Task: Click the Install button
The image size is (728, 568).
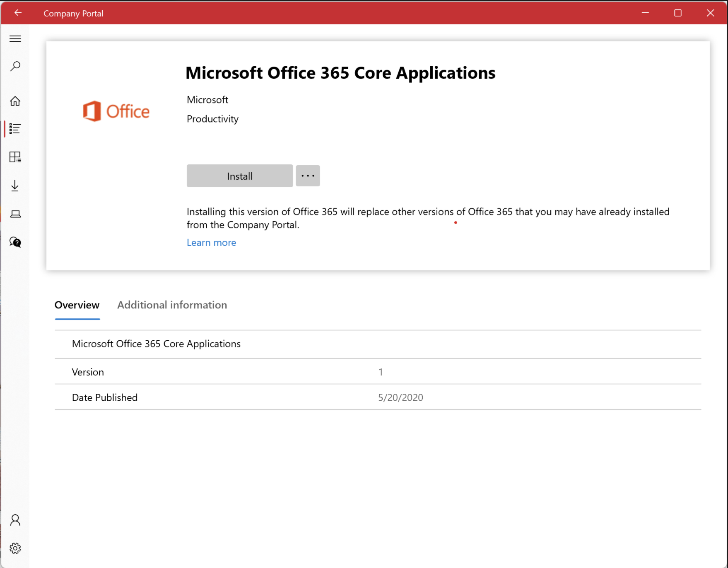Action: pyautogui.click(x=239, y=176)
